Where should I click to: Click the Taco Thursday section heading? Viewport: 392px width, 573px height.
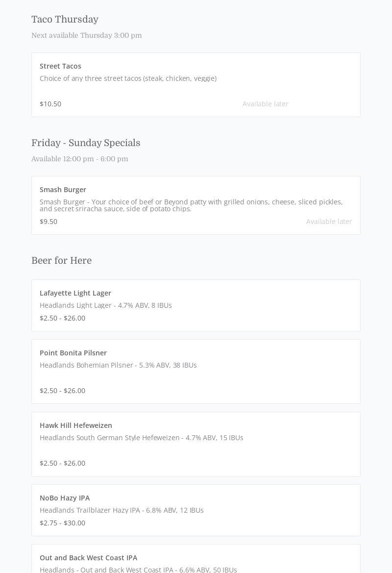[65, 20]
